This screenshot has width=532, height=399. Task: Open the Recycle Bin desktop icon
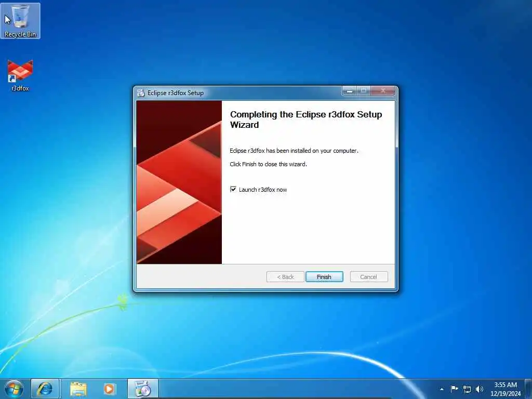[20, 21]
